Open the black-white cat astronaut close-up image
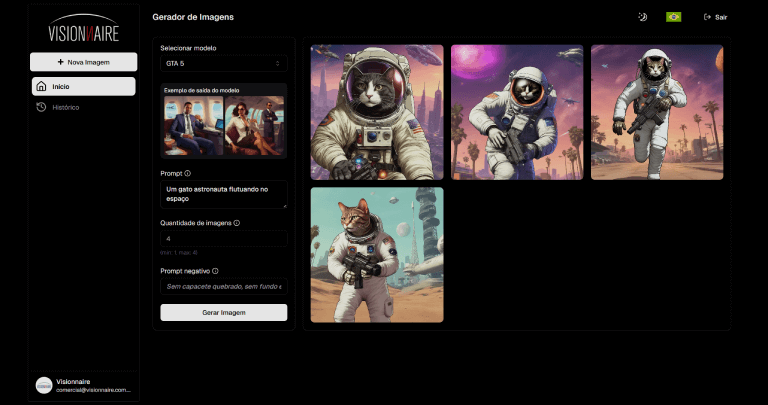This screenshot has width=768, height=405. [x=377, y=112]
